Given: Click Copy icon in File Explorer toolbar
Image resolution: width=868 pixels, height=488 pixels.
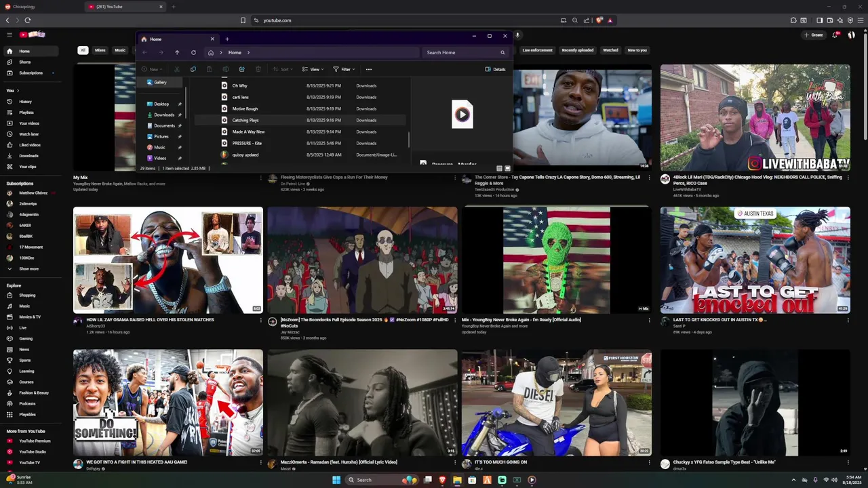Looking at the screenshot, I should pyautogui.click(x=193, y=69).
